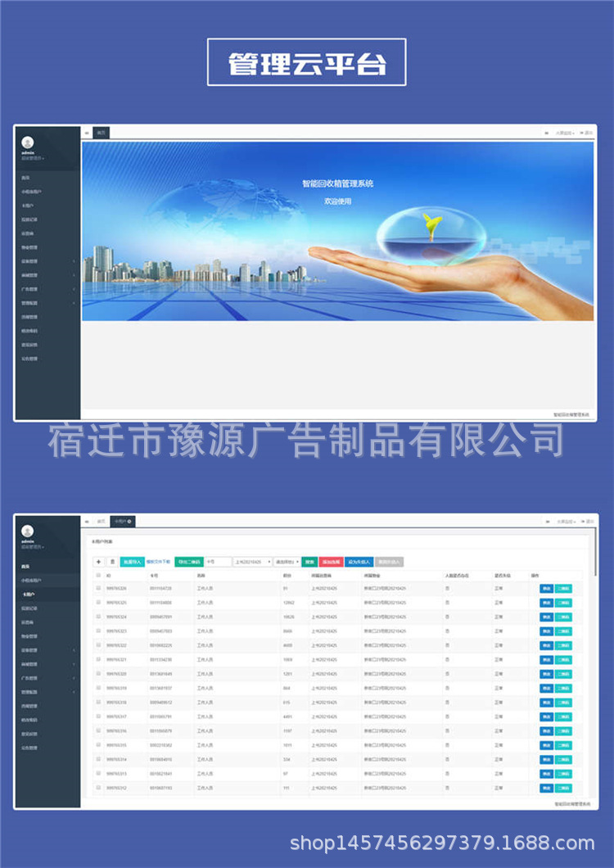Collapse sidebar using icon beside 首页 tab in banner window
This screenshot has height=868, width=614.
coord(87,133)
